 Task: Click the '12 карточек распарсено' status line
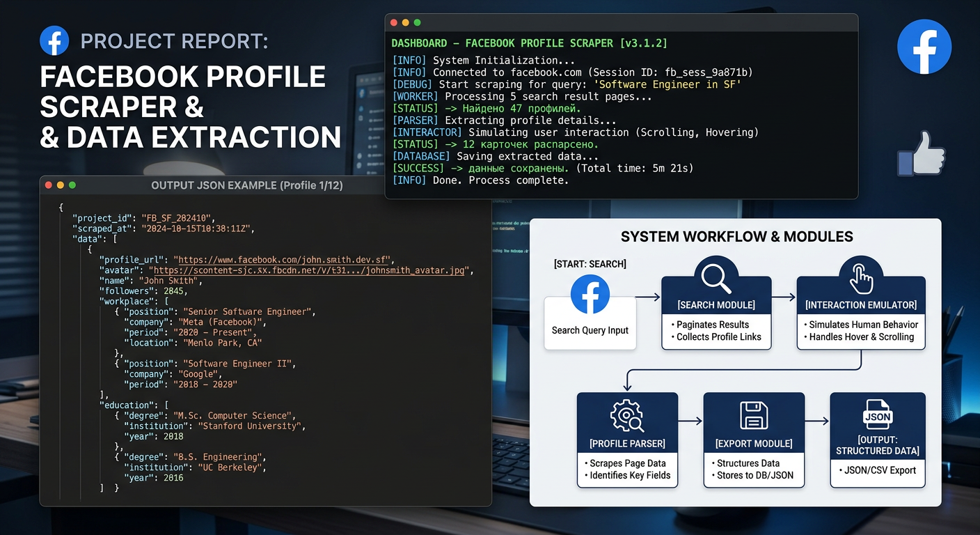496,144
